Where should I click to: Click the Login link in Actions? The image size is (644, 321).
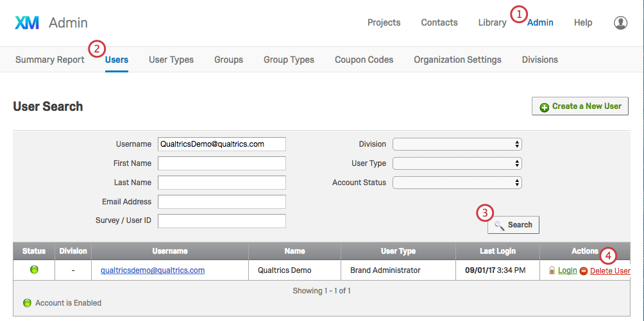point(567,270)
